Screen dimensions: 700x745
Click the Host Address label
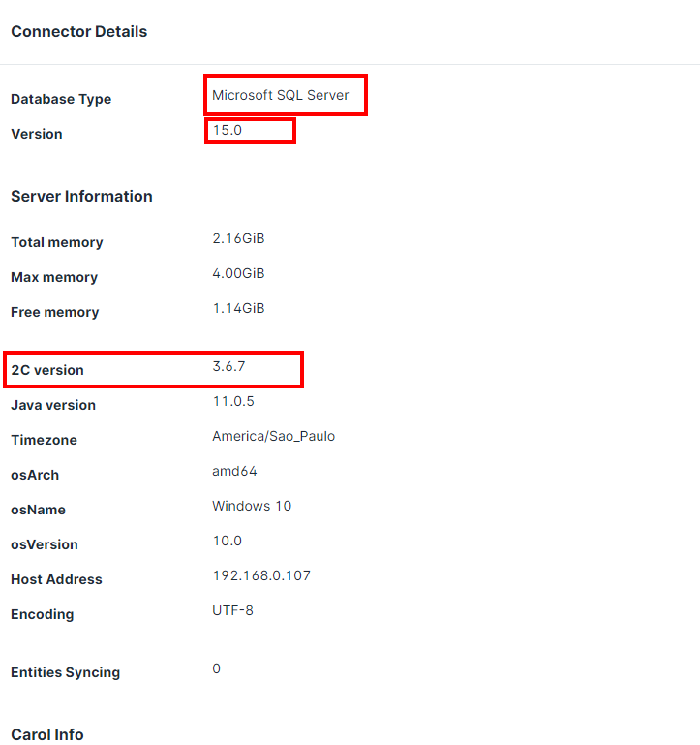tap(56, 579)
